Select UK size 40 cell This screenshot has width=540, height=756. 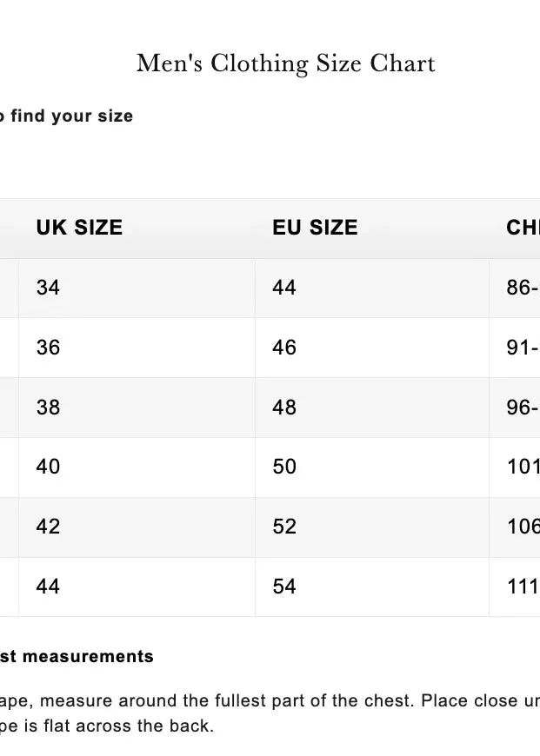point(49,467)
